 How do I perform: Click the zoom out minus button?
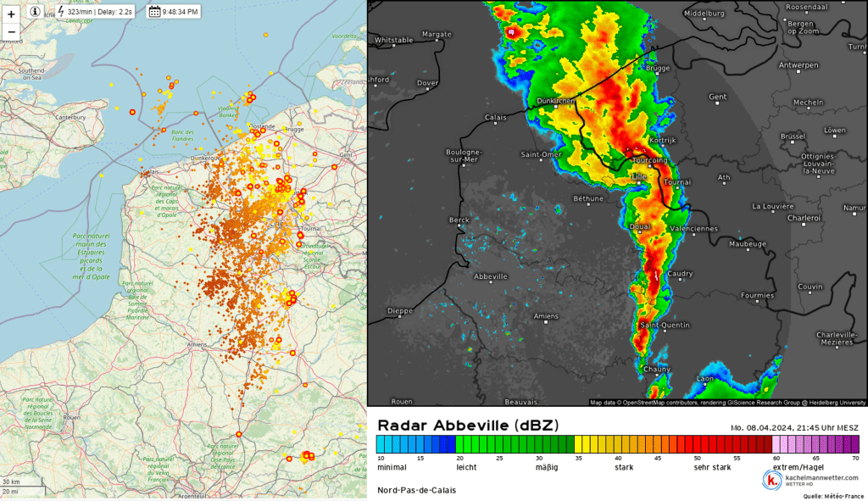11,32
